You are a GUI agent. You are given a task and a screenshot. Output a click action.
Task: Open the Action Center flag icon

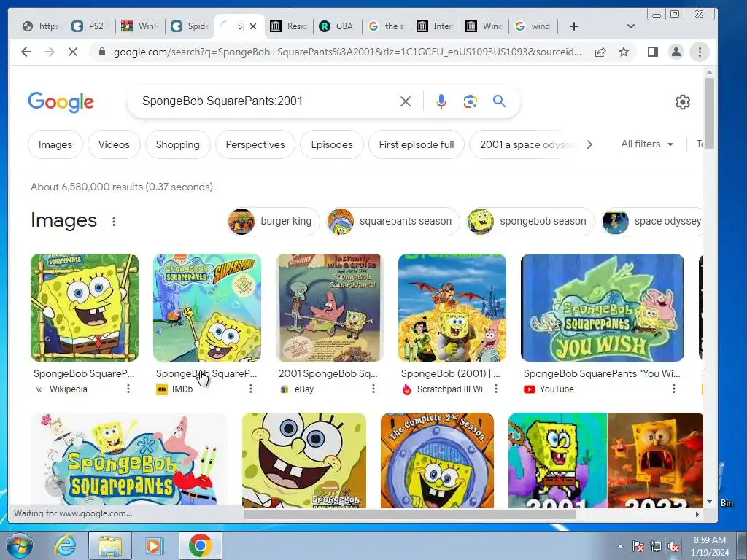click(x=638, y=547)
